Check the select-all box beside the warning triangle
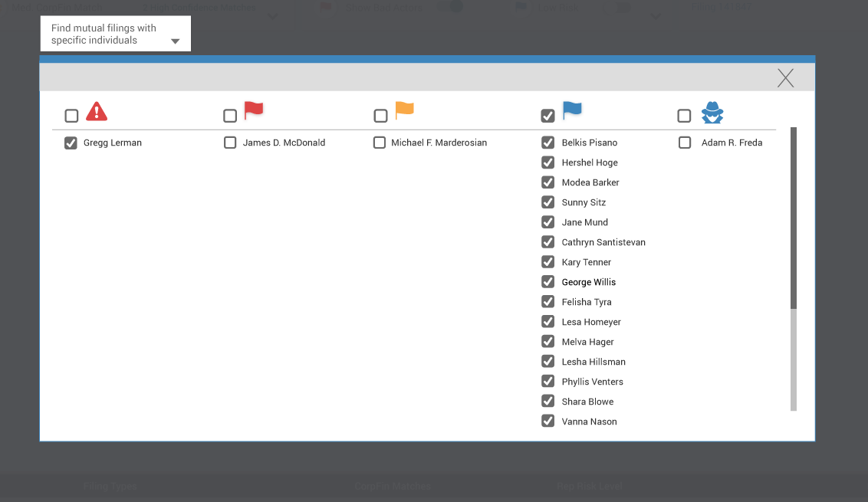 point(71,116)
